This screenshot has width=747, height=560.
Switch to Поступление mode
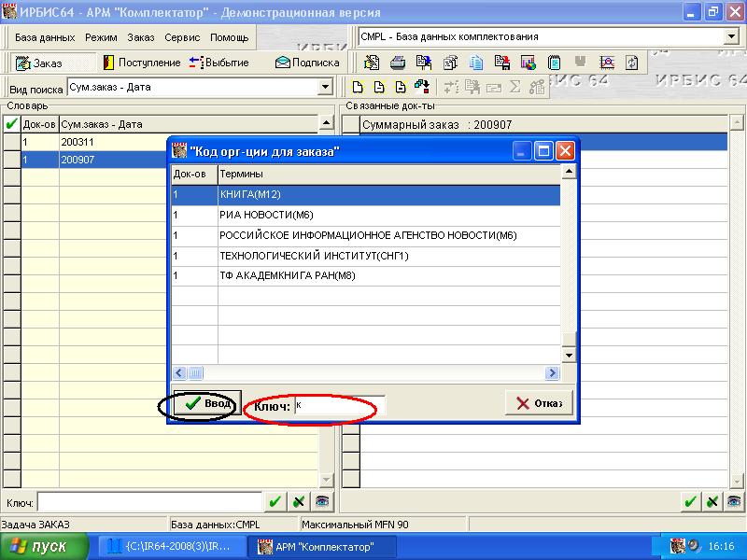142,63
